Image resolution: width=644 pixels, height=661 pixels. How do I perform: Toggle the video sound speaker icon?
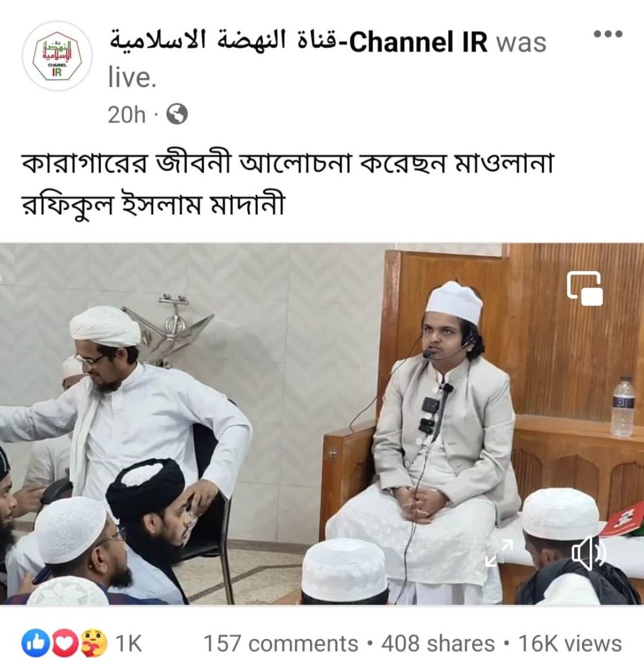tap(588, 553)
